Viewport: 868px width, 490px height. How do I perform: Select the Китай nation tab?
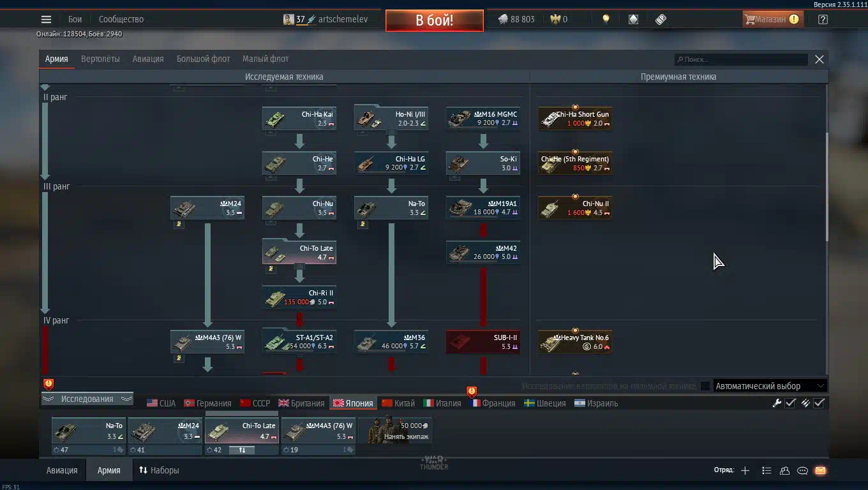pos(398,403)
